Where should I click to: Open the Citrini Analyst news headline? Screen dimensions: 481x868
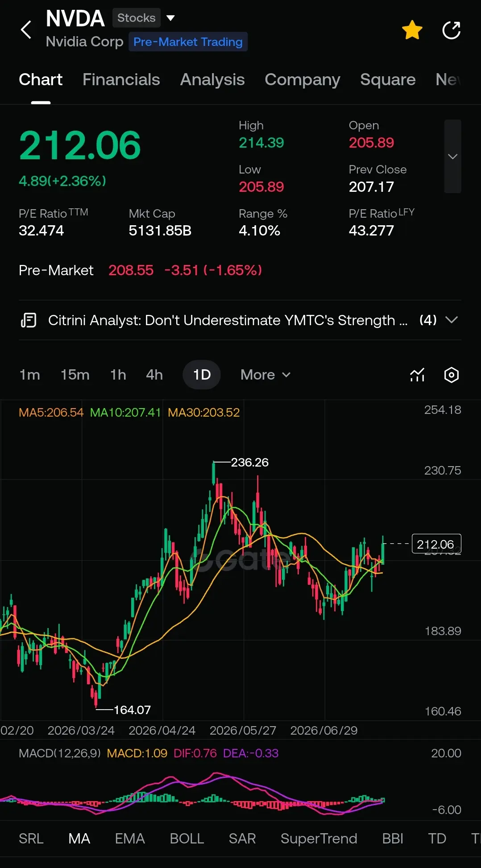click(x=228, y=320)
